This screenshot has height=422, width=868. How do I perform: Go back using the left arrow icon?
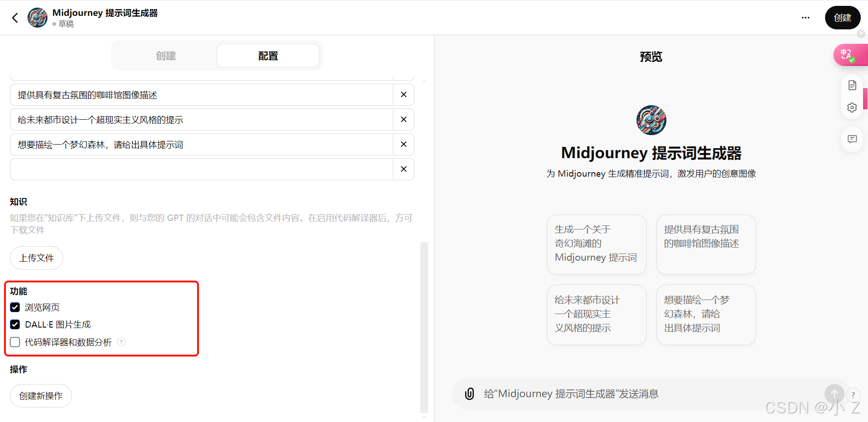[15, 18]
